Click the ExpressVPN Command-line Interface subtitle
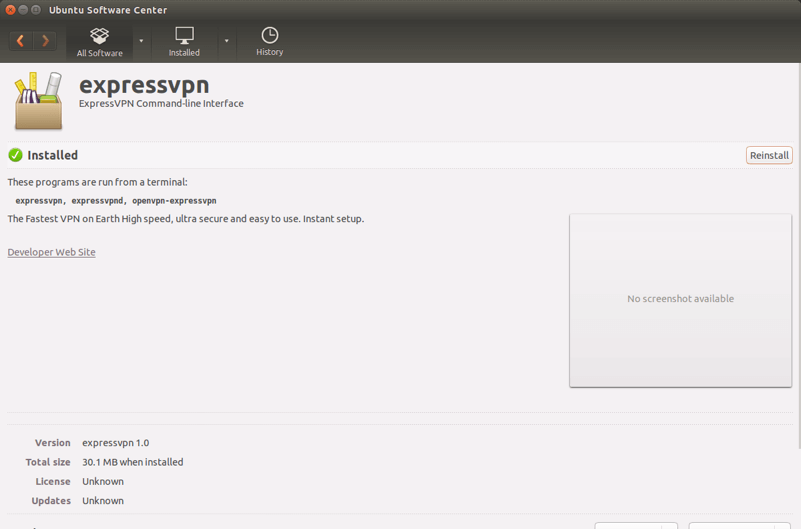Image resolution: width=801 pixels, height=529 pixels. point(161,104)
